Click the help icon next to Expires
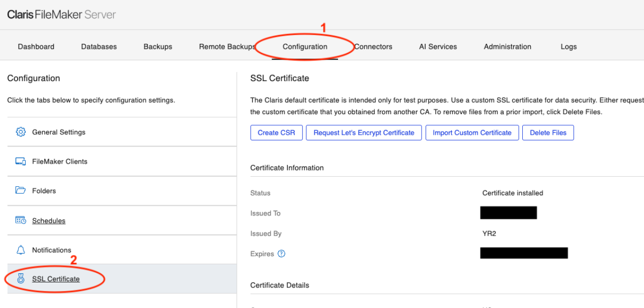This screenshot has height=308, width=644. (x=281, y=254)
